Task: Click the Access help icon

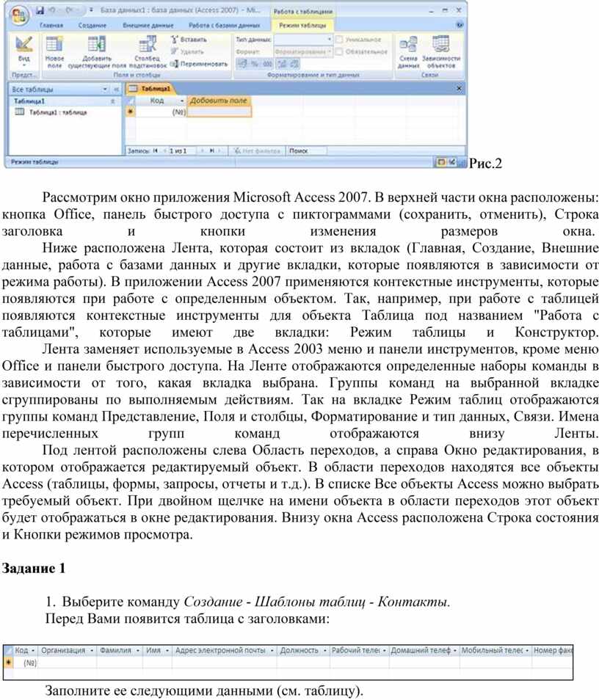Action: [x=460, y=25]
